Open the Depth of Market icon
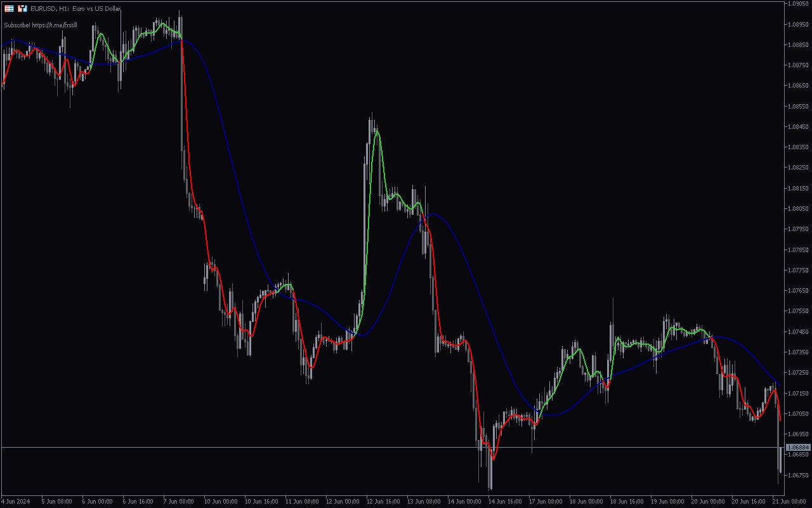Image resolution: width=812 pixels, height=508 pixels. coord(9,8)
